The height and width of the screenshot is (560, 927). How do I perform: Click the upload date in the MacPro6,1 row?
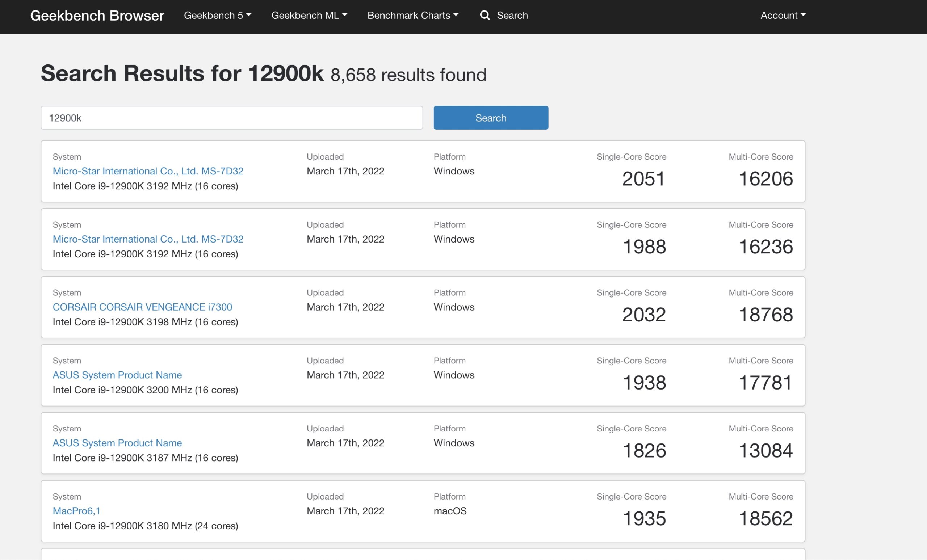(345, 511)
